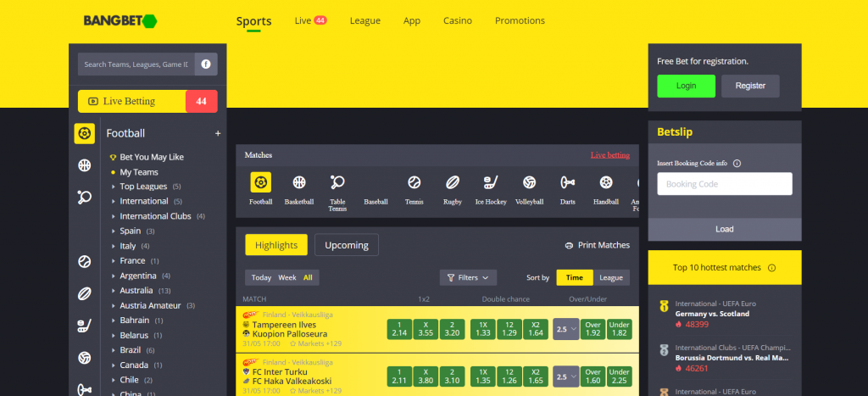This screenshot has width=868, height=396.
Task: Expand Australia in the sidebar
Action: [x=142, y=290]
